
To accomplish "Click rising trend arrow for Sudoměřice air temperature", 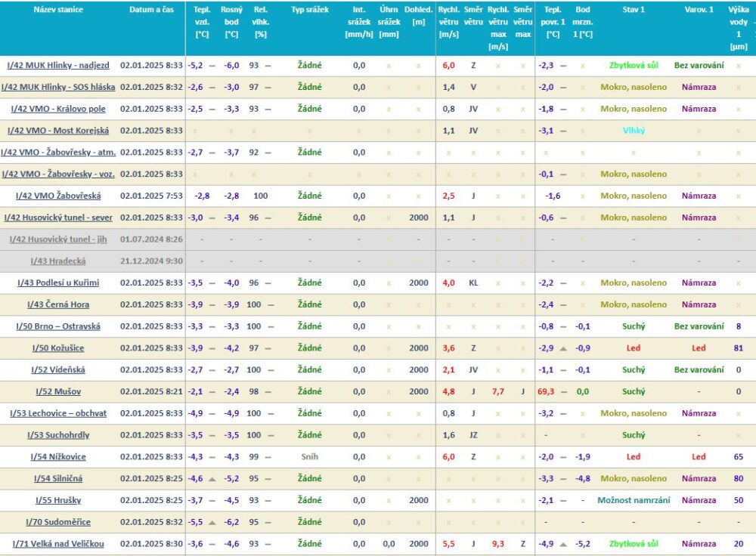I will click(212, 522).
